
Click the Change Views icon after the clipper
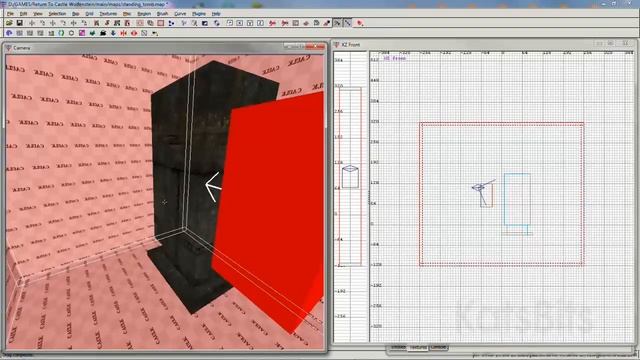point(184,23)
